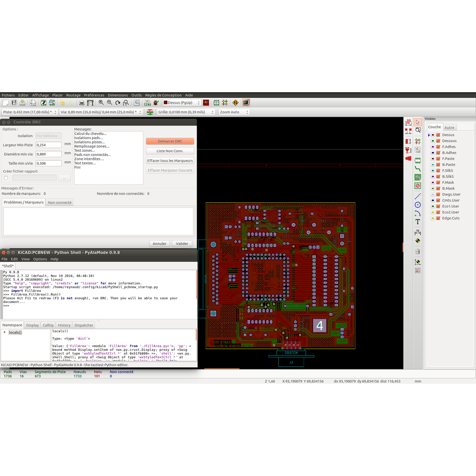Screen dimensions: 476x476
Task: Select the draw circle tool
Action: pos(418,205)
